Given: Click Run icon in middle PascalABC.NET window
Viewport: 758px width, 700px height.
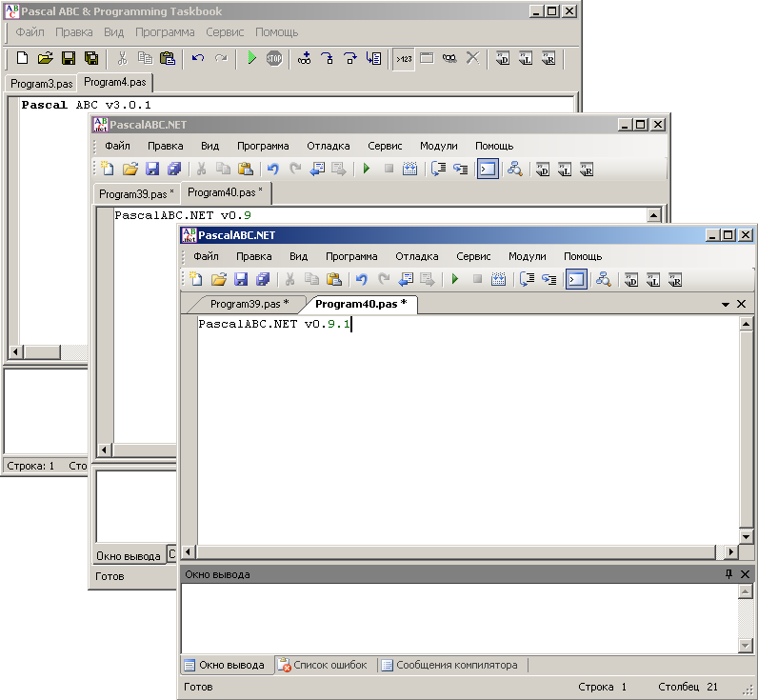Looking at the screenshot, I should 367,169.
